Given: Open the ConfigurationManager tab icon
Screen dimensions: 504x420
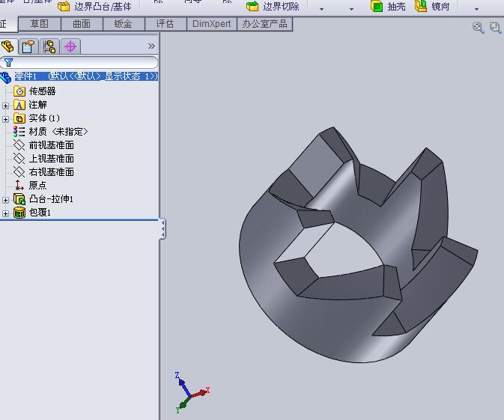Looking at the screenshot, I should [x=49, y=46].
